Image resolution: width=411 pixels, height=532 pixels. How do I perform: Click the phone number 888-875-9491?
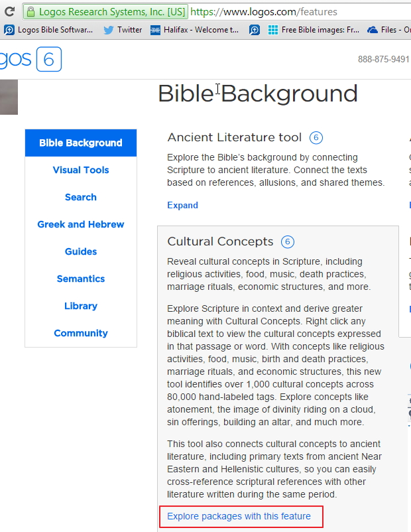384,60
